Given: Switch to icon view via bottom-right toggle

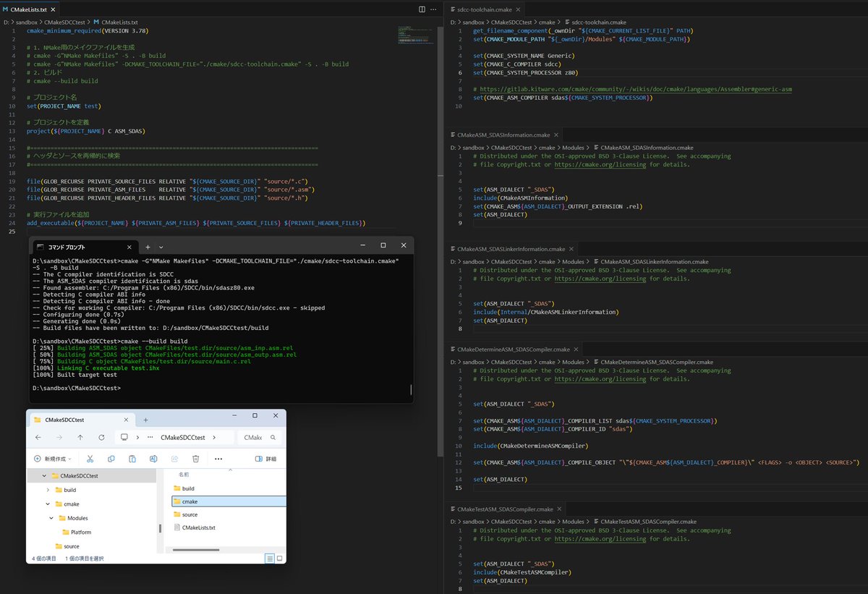Looking at the screenshot, I should tap(279, 558).
